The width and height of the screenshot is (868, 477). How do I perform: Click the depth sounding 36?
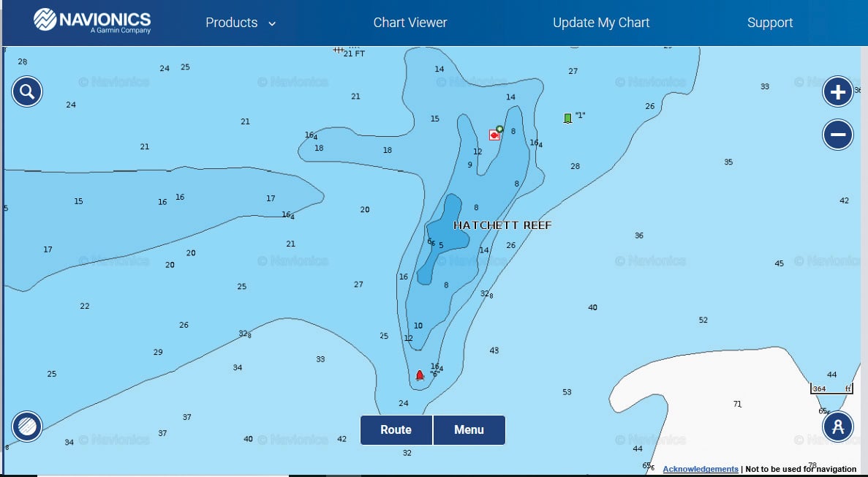point(639,236)
